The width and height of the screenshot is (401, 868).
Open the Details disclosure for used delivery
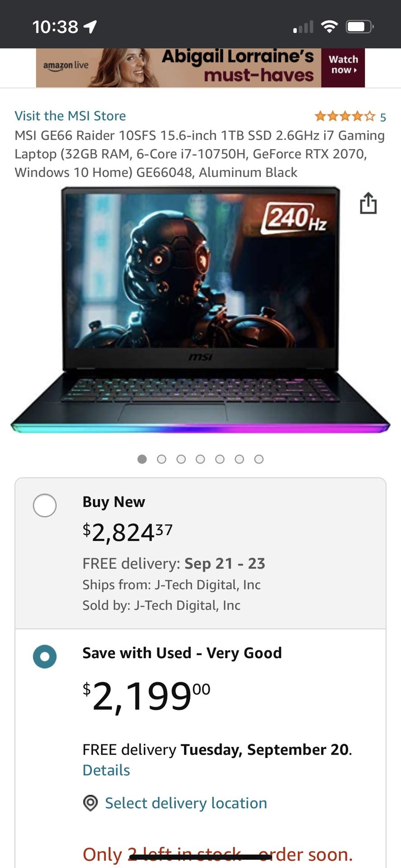tap(106, 770)
